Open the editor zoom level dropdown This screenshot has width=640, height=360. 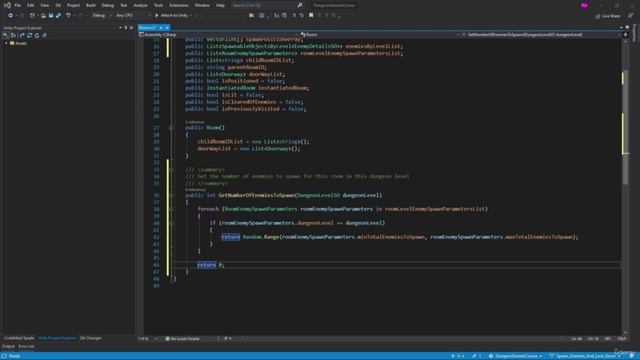click(x=148, y=339)
